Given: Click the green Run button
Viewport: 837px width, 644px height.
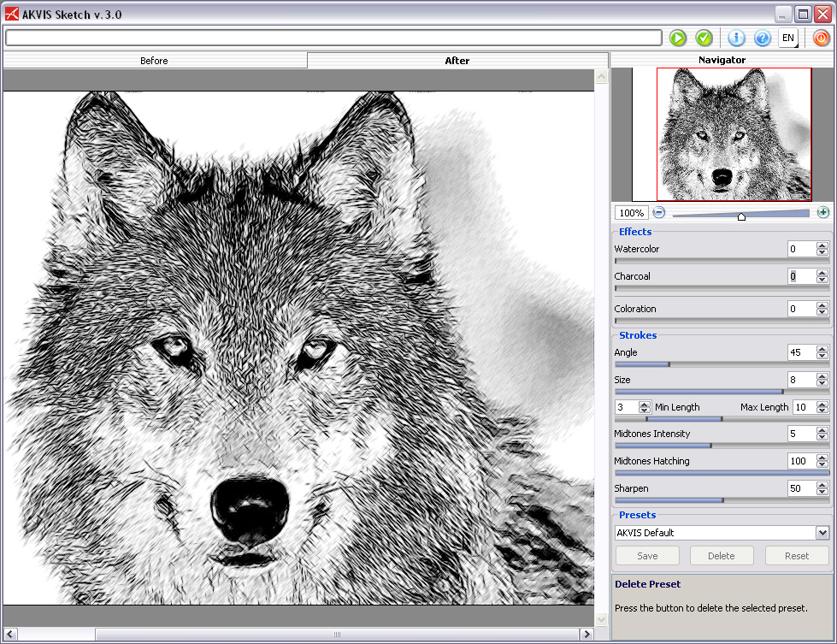Looking at the screenshot, I should (x=678, y=38).
